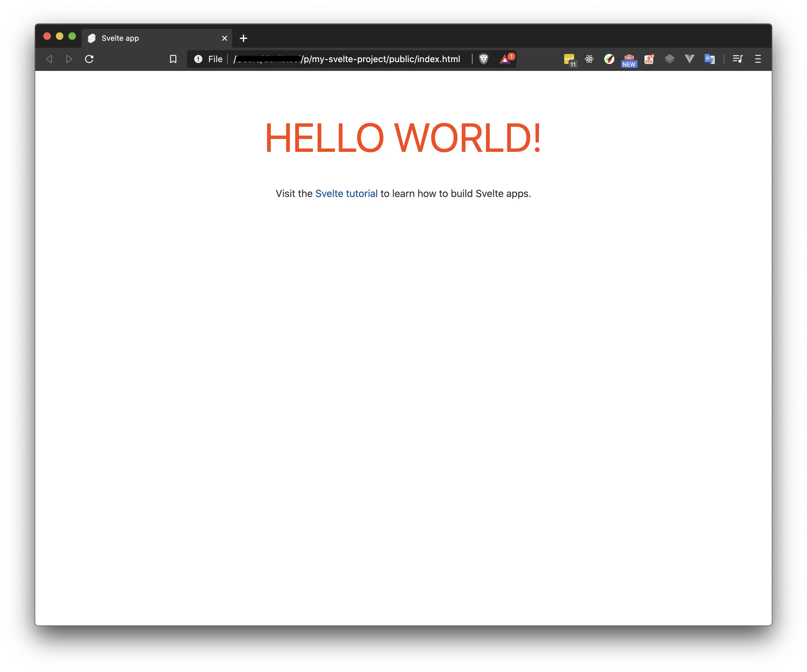
Task: Bookmark this page
Action: 173,59
